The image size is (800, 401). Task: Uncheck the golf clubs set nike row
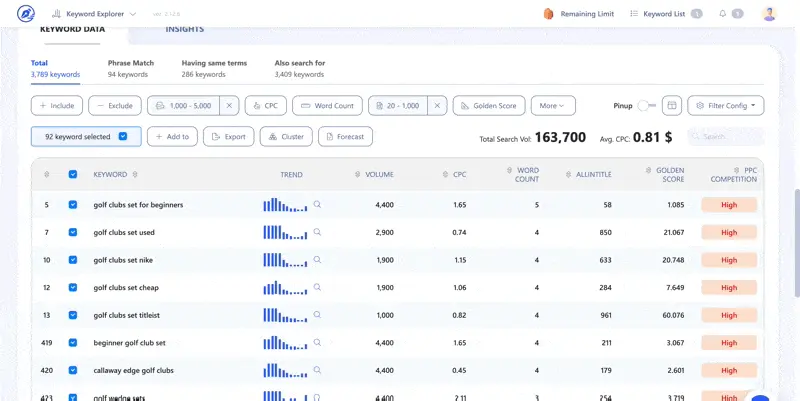tap(73, 260)
